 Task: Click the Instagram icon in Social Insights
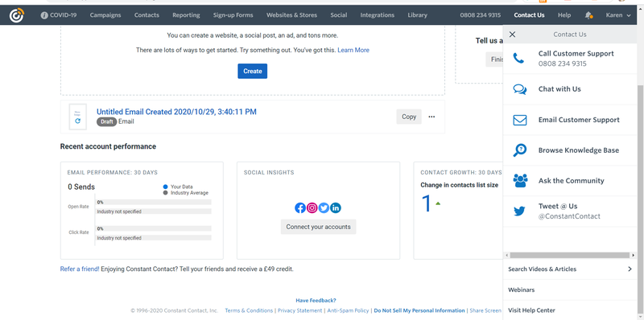point(312,208)
